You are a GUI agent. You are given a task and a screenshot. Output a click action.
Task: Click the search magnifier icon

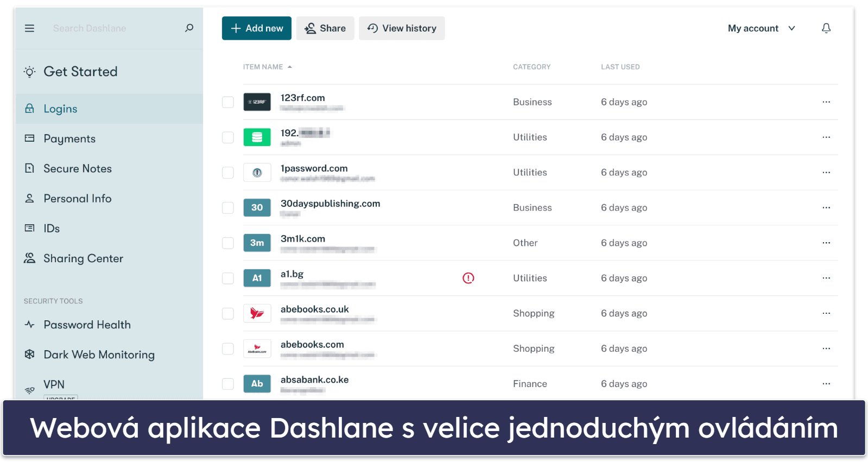tap(189, 28)
